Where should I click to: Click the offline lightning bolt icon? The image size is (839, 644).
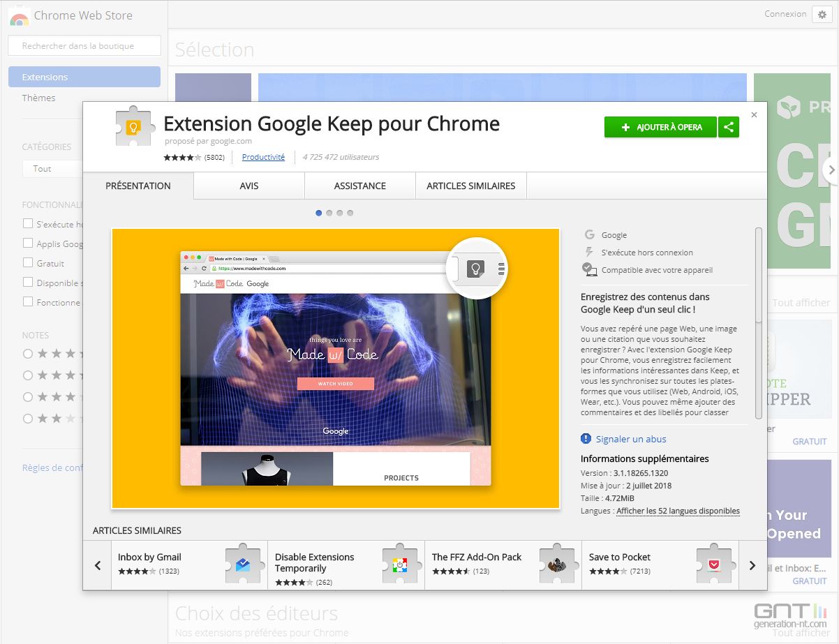(x=590, y=253)
